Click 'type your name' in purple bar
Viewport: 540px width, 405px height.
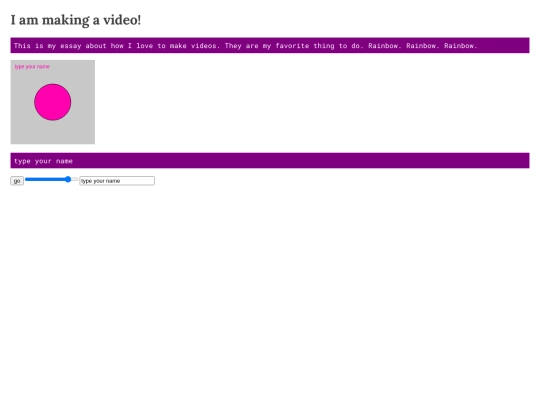(43, 161)
